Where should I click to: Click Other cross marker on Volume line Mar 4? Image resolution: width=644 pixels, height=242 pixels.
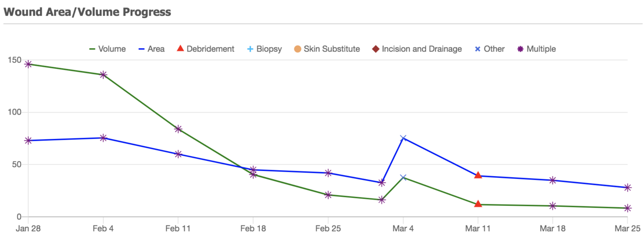tap(403, 177)
